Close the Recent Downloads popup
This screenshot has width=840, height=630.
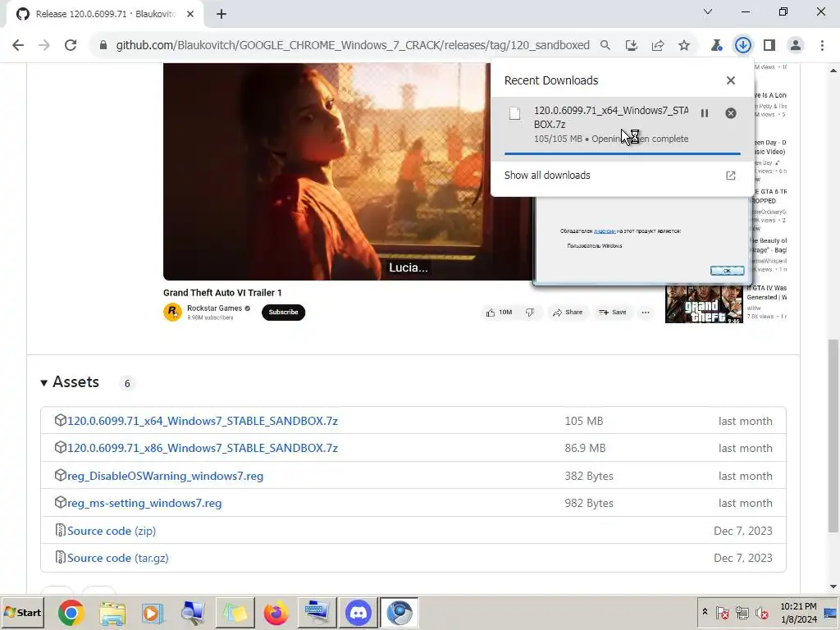click(731, 80)
